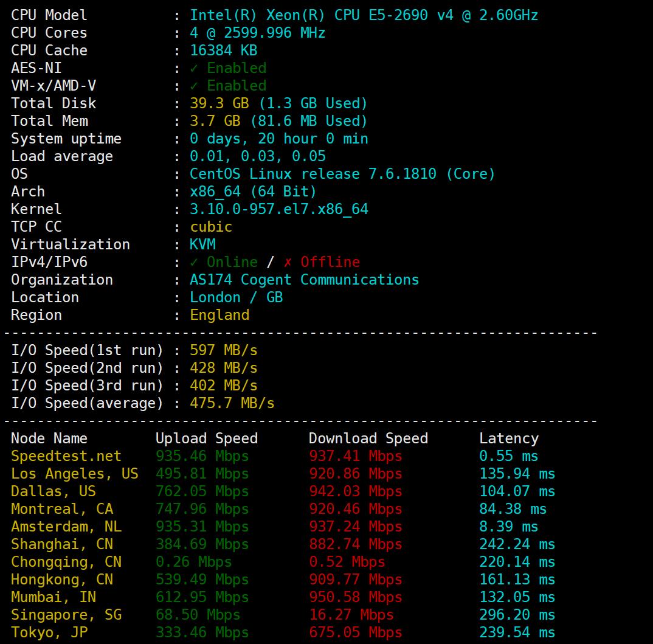Click the kernel version string
The width and height of the screenshot is (653, 644).
[x=278, y=209]
